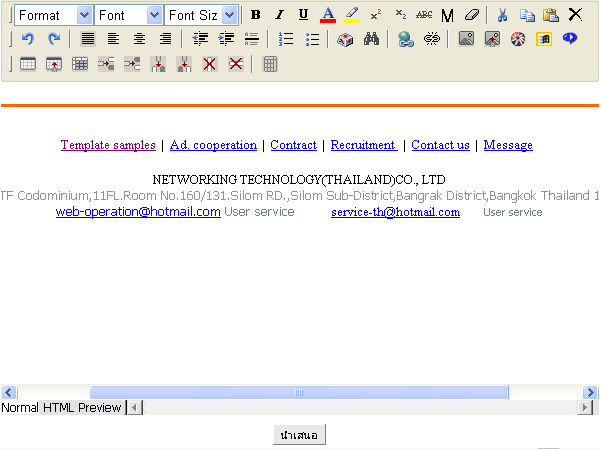The width and height of the screenshot is (601, 449).
Task: Insert a horizontal rule
Action: click(252, 39)
